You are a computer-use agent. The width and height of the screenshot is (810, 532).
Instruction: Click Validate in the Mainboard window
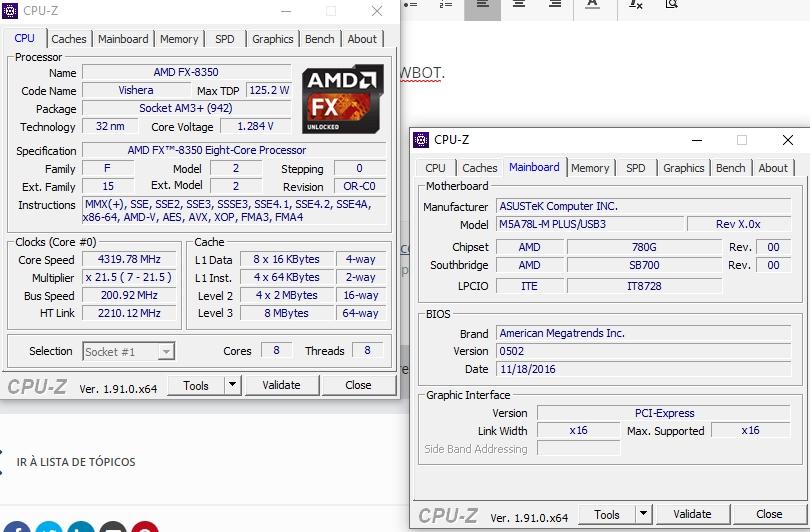click(x=692, y=514)
